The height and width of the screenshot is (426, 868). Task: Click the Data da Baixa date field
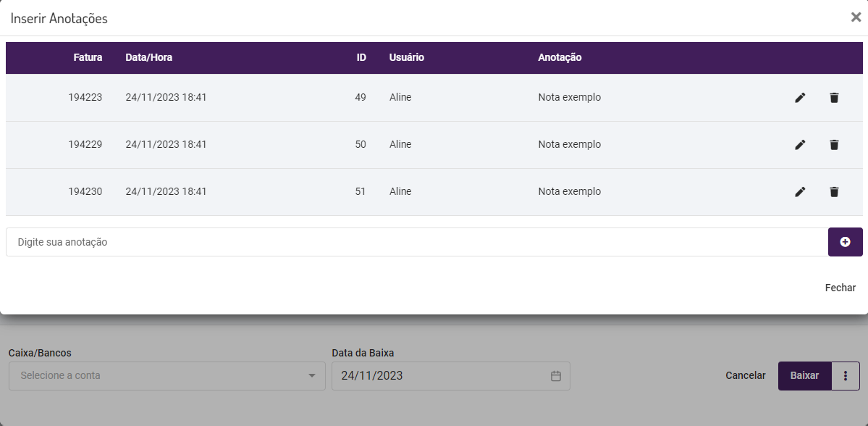[442, 376]
